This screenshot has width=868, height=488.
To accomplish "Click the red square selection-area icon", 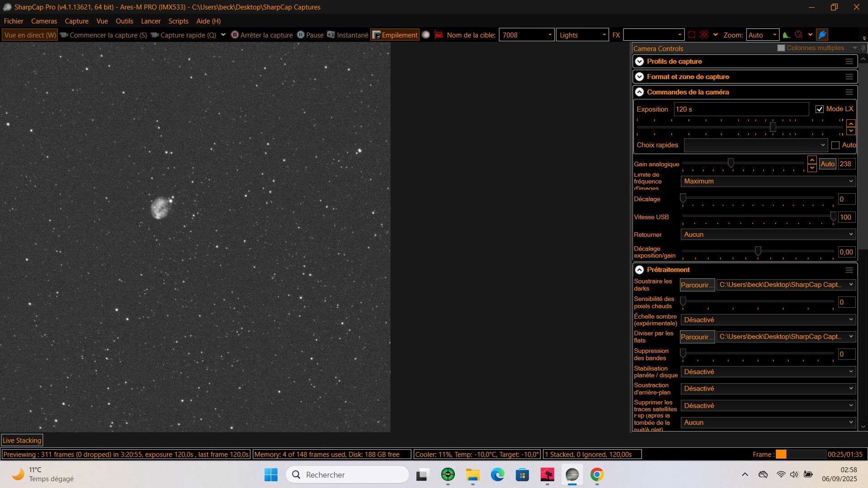I will pos(692,35).
